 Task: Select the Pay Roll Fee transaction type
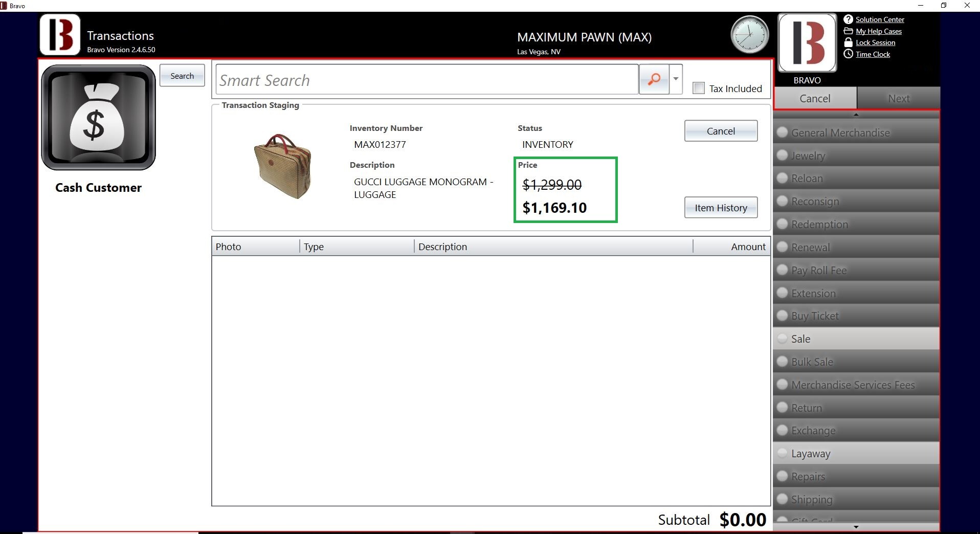(856, 270)
